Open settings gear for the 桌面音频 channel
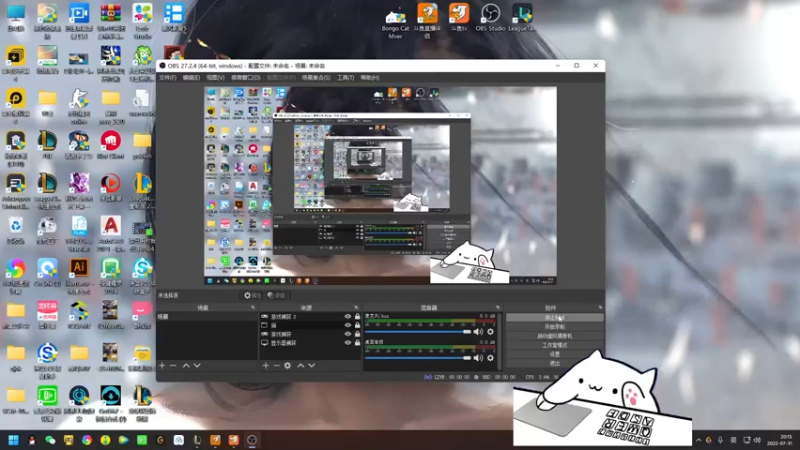800x450 pixels. 490,358
